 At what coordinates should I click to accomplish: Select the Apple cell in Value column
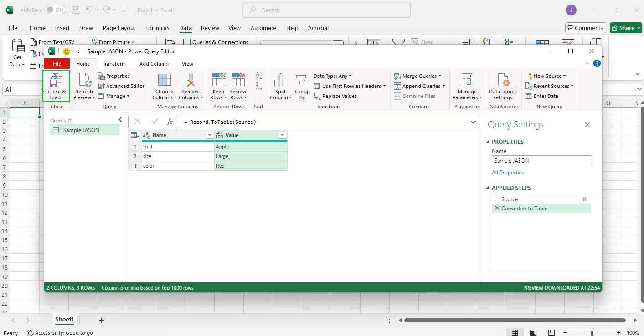[x=251, y=147]
